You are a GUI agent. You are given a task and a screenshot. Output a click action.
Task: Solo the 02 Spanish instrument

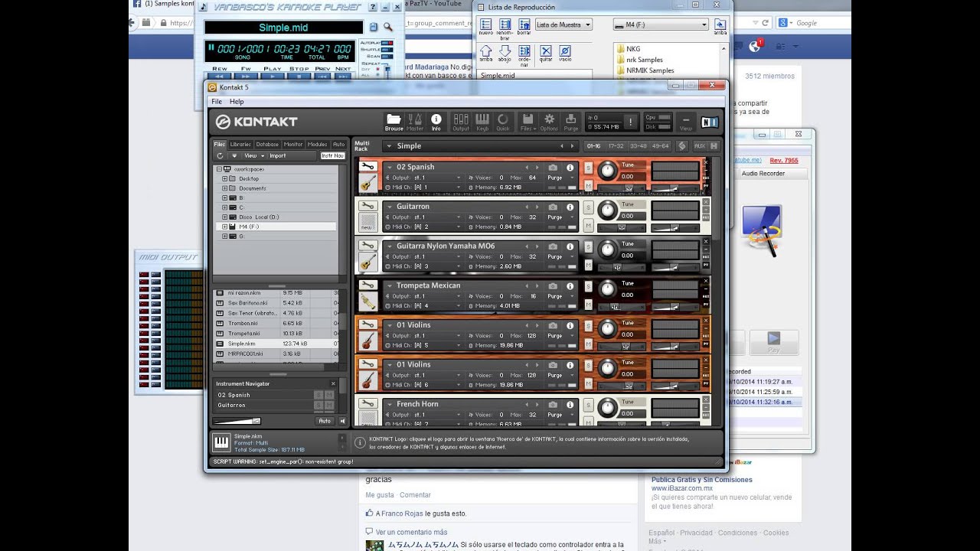coord(588,167)
